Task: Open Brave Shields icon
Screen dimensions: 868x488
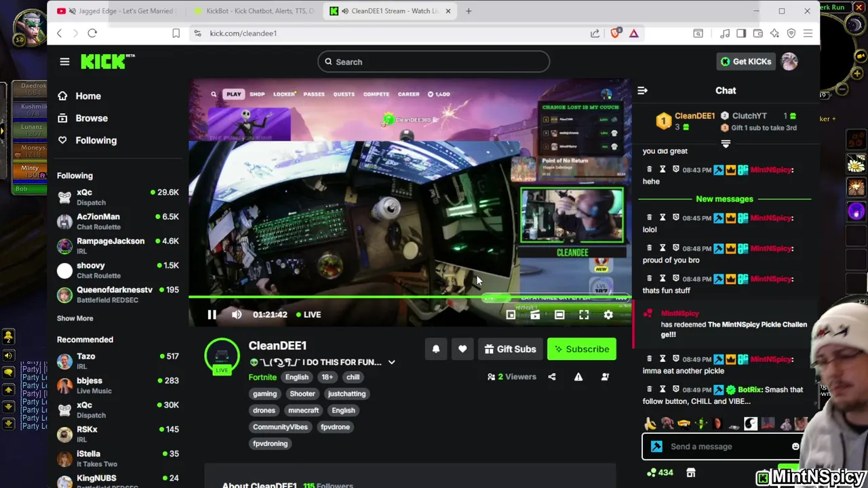Action: click(615, 33)
